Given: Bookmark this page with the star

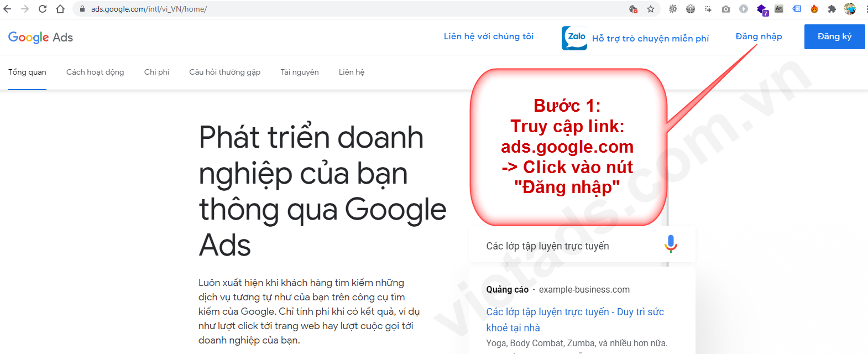Looking at the screenshot, I should [x=651, y=9].
